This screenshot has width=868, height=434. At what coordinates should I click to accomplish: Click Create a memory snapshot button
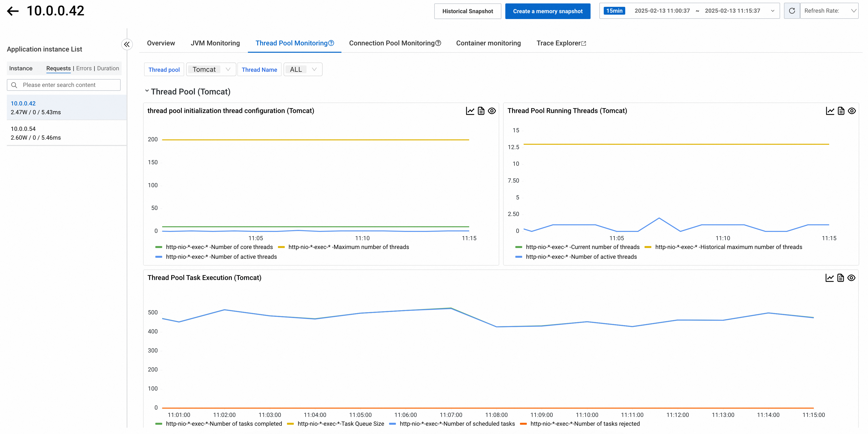point(548,11)
